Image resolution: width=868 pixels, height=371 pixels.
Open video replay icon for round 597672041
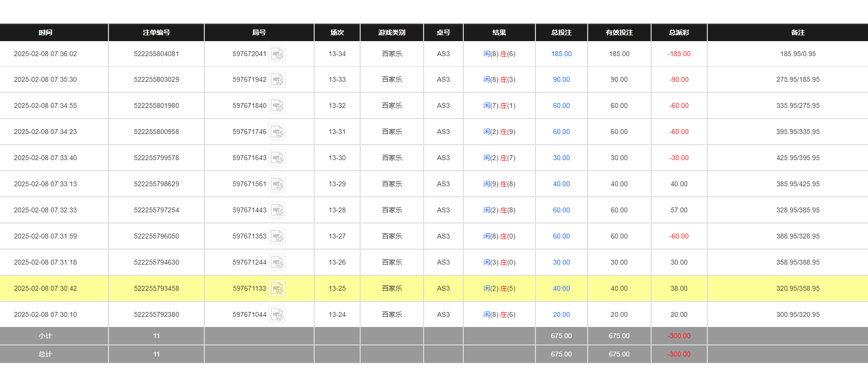[x=277, y=54]
